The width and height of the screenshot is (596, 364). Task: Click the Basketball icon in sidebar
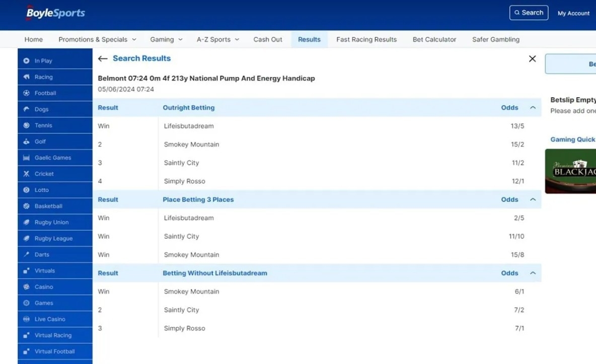[27, 206]
